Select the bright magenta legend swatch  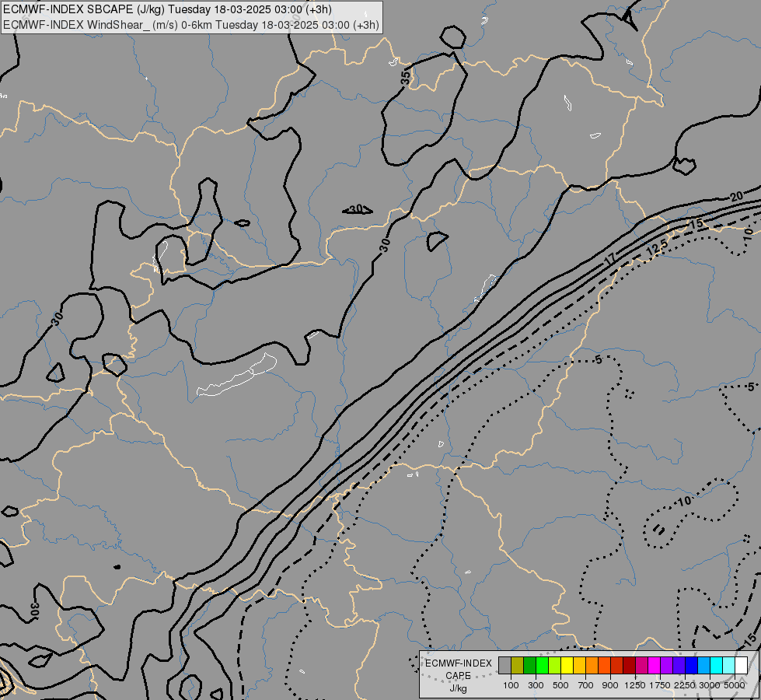(655, 665)
